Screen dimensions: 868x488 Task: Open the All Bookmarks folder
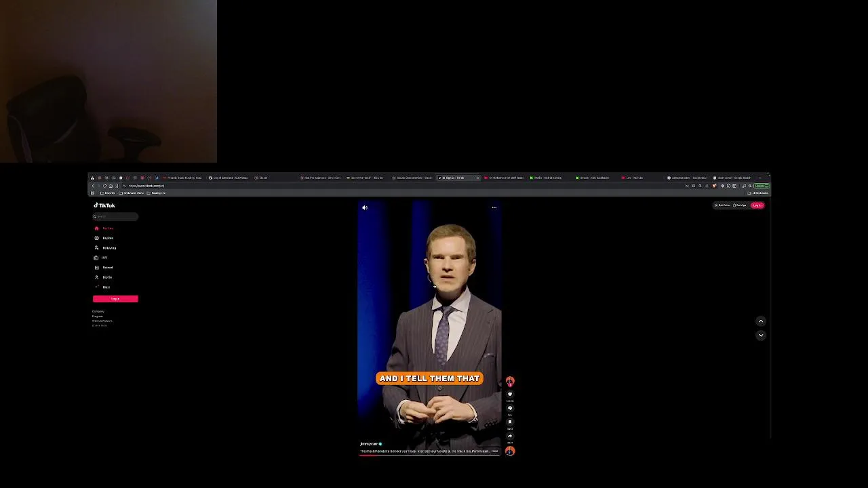point(758,193)
